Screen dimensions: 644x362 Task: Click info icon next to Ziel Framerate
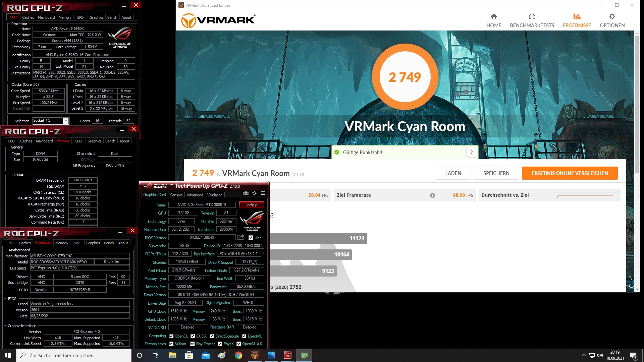(x=432, y=195)
